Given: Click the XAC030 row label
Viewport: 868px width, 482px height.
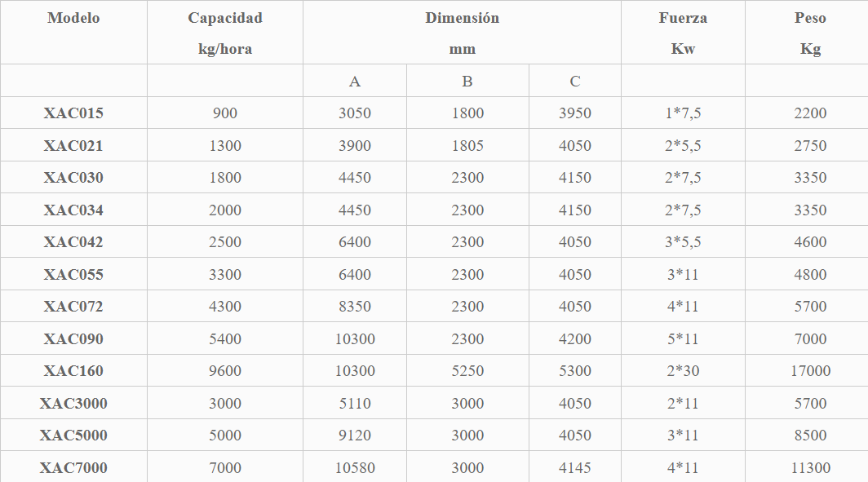Looking at the screenshot, I should pos(73,178).
